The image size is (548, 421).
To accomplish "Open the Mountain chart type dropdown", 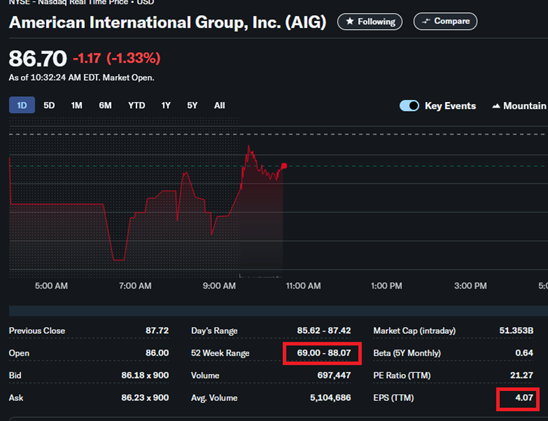I will click(x=519, y=106).
